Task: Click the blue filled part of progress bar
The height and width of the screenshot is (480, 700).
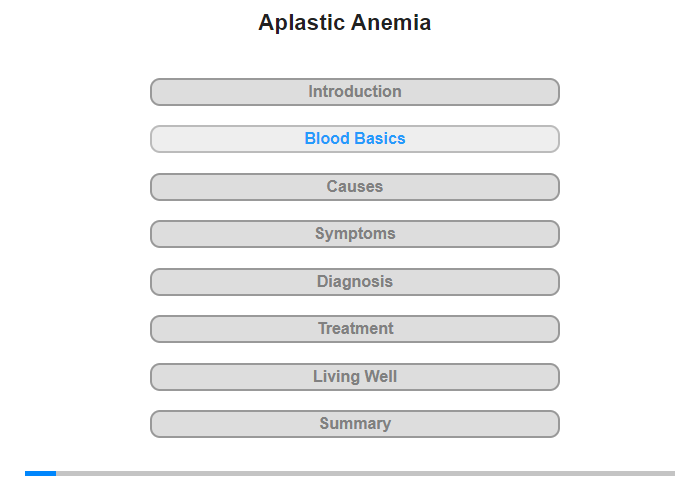Action: 41,473
